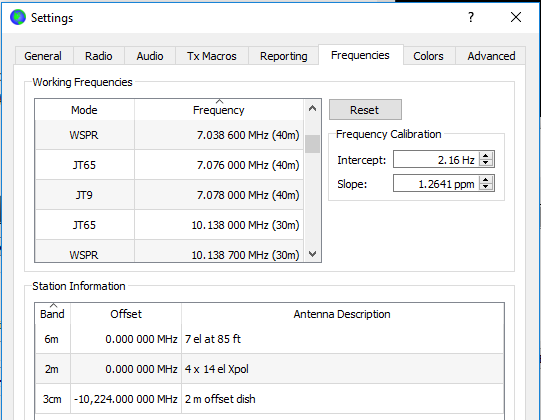Decrease Intercept value with down arrow
The width and height of the screenshot is (542, 420).
click(x=486, y=163)
